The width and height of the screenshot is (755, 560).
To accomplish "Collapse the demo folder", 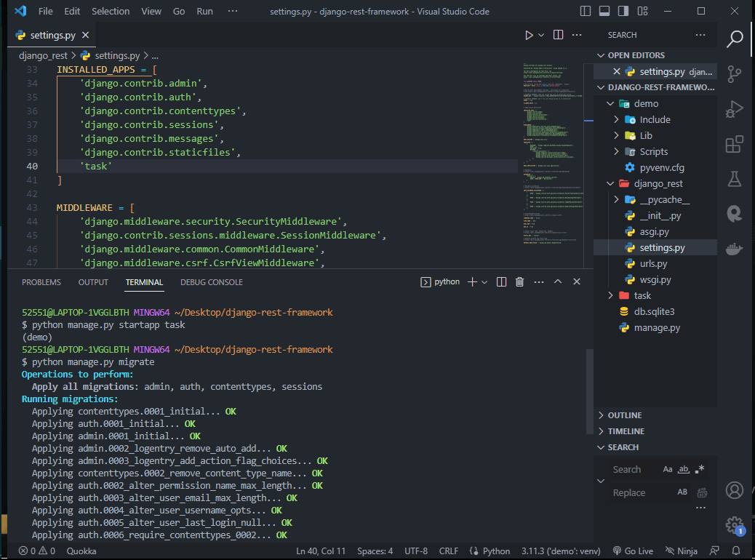I will click(610, 103).
